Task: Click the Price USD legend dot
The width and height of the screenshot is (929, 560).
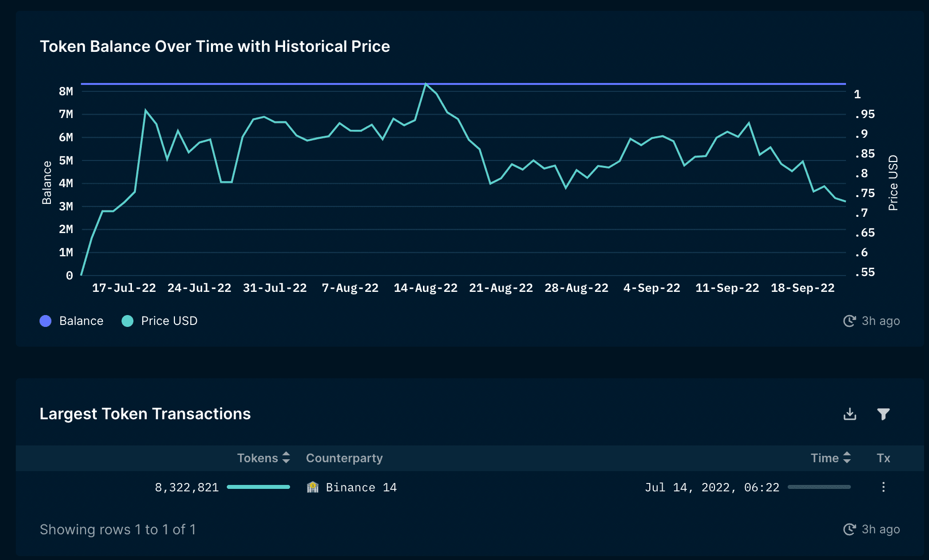Action: (x=127, y=320)
